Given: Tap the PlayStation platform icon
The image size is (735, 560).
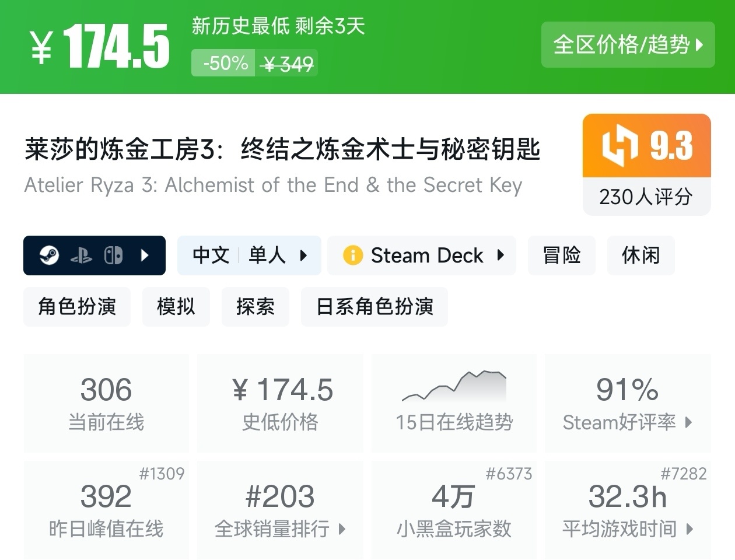Looking at the screenshot, I should (82, 256).
